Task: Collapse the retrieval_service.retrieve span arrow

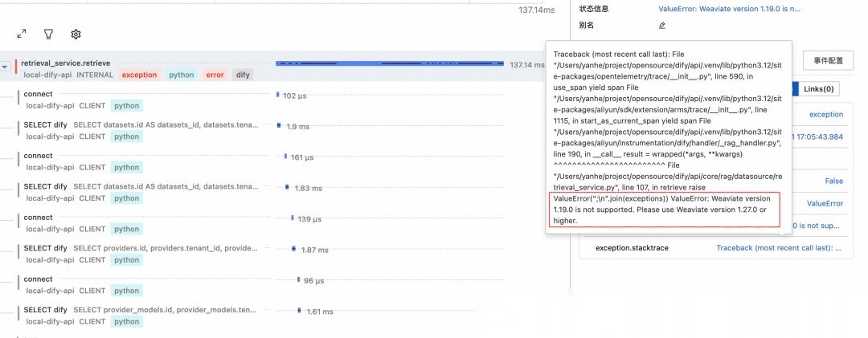Action: tap(5, 67)
